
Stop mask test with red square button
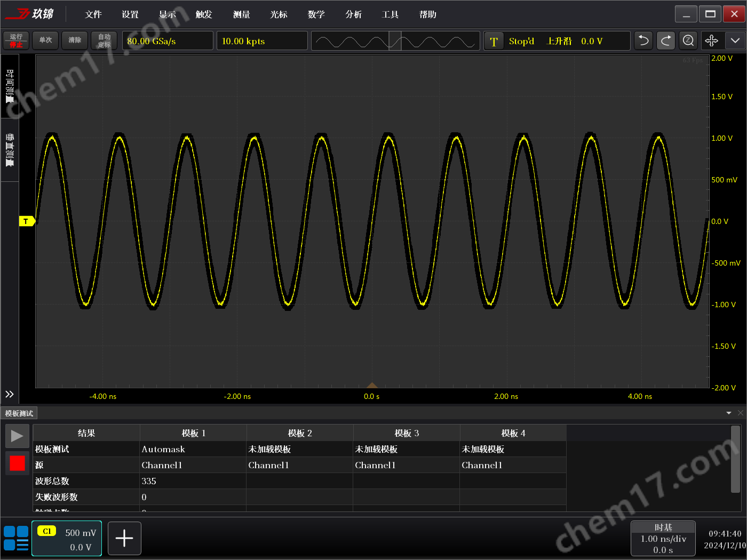(x=17, y=463)
